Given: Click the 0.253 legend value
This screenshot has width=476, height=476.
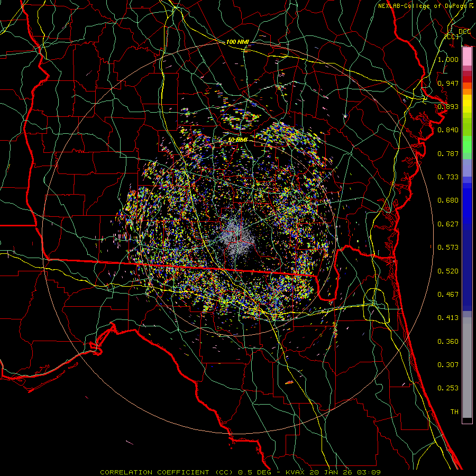Looking at the screenshot, I should pyautogui.click(x=448, y=388).
